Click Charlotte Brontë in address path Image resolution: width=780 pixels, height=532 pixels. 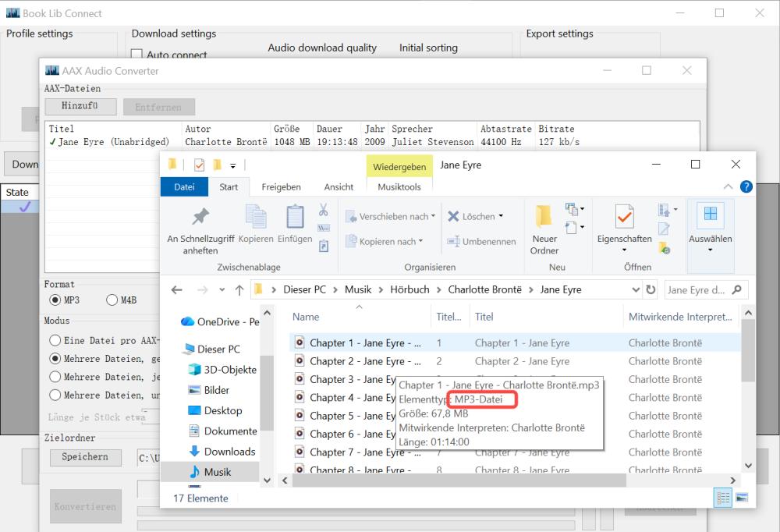tap(484, 289)
